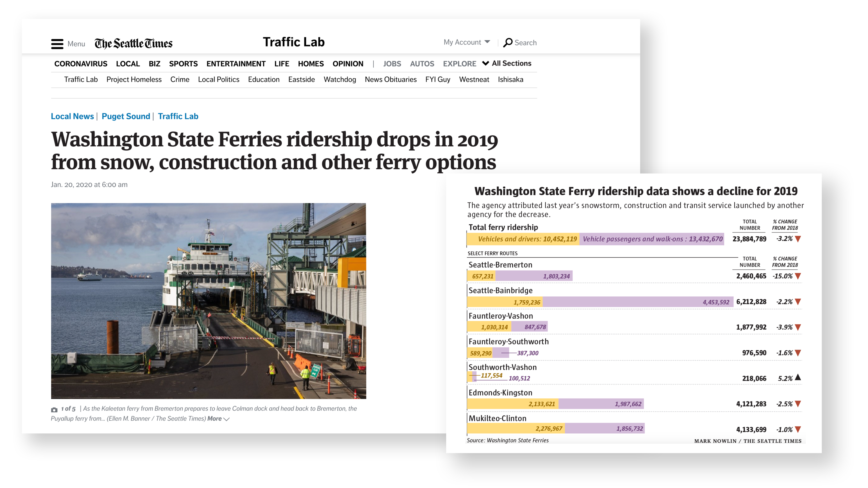The image size is (868, 488).
Task: Select SPORTS in the main navigation
Action: [183, 64]
